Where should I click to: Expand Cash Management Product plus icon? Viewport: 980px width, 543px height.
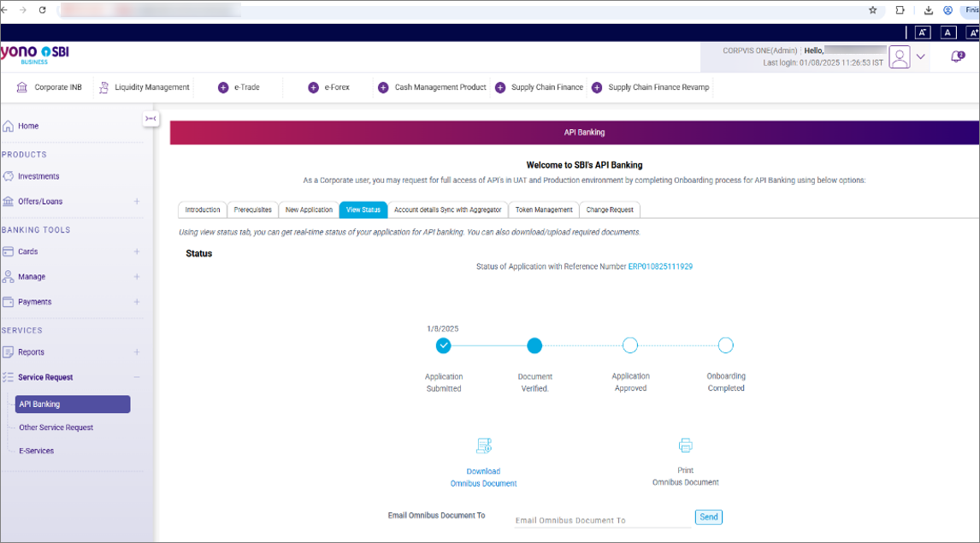click(x=383, y=88)
